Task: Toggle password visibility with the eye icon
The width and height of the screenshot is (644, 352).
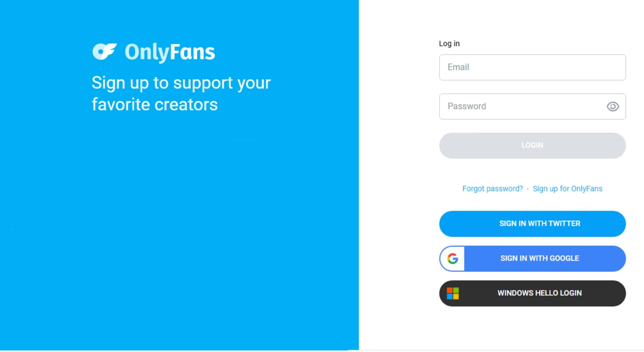Action: point(613,107)
